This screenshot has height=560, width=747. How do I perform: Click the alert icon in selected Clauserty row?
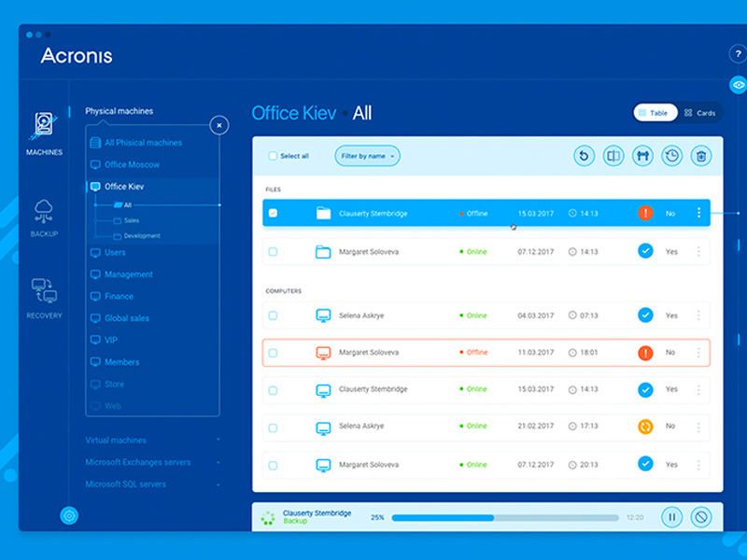tap(645, 213)
